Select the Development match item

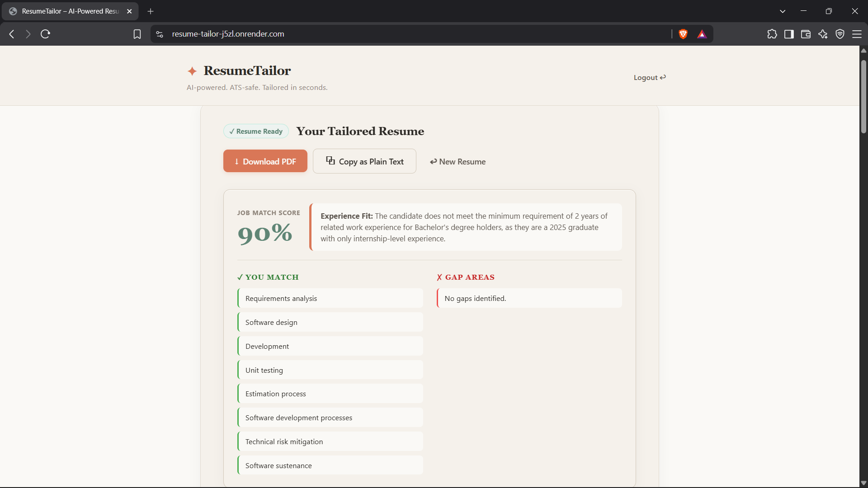click(x=330, y=346)
